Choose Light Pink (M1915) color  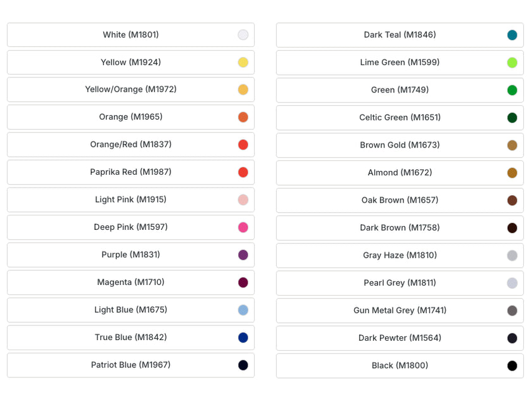pyautogui.click(x=130, y=199)
